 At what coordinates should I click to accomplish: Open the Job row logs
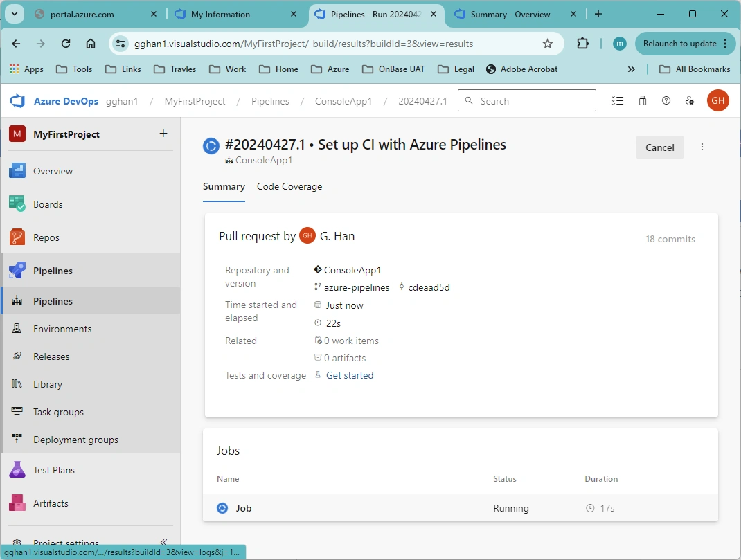(461, 508)
